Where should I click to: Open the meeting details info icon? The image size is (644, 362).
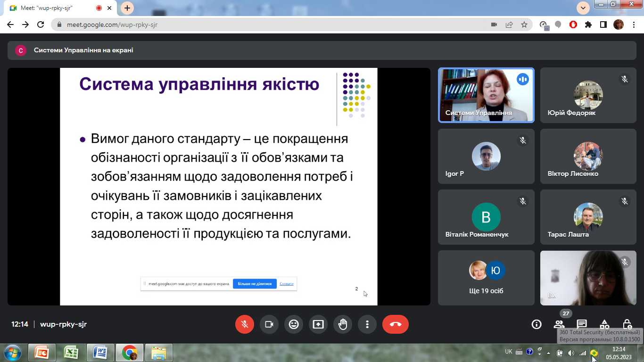(536, 324)
